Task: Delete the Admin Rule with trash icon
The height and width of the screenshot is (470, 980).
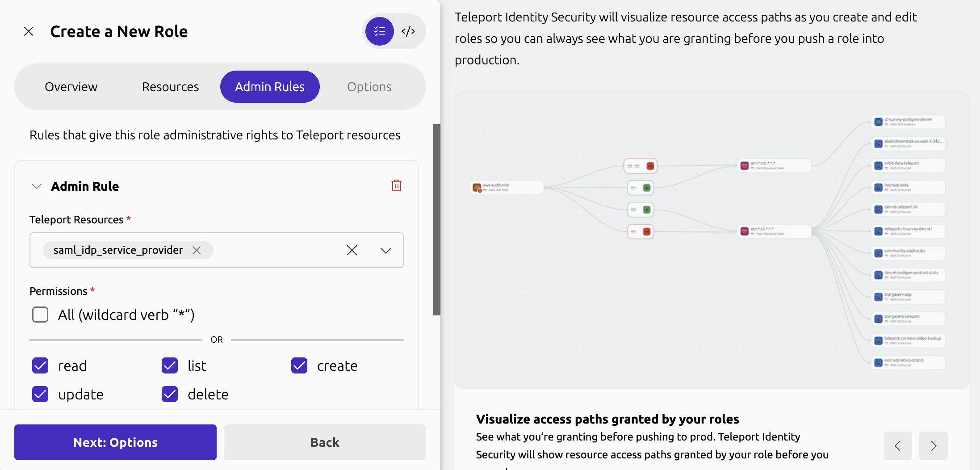Action: (x=396, y=186)
